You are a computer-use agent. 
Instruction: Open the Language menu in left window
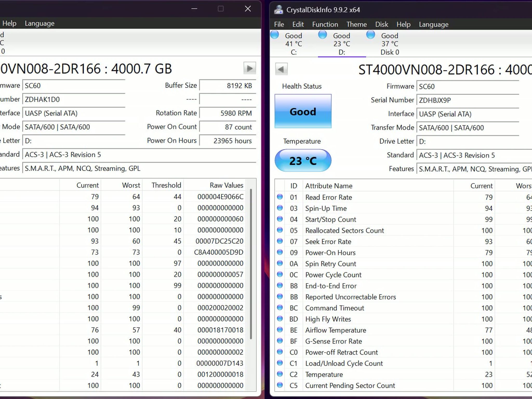point(39,23)
